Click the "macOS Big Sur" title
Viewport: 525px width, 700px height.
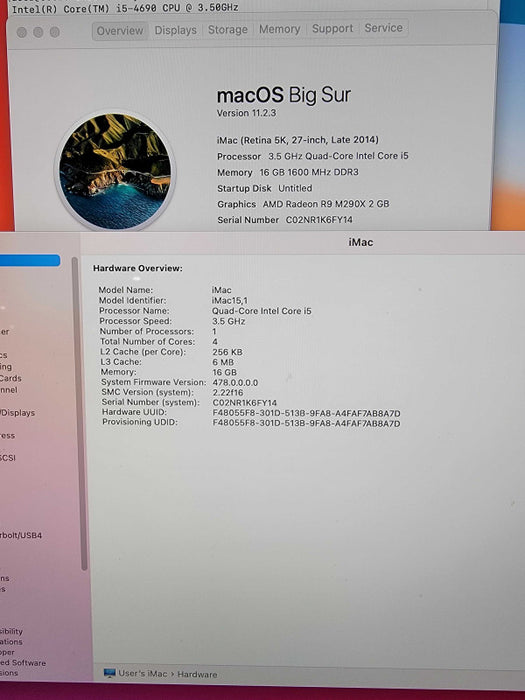284,95
